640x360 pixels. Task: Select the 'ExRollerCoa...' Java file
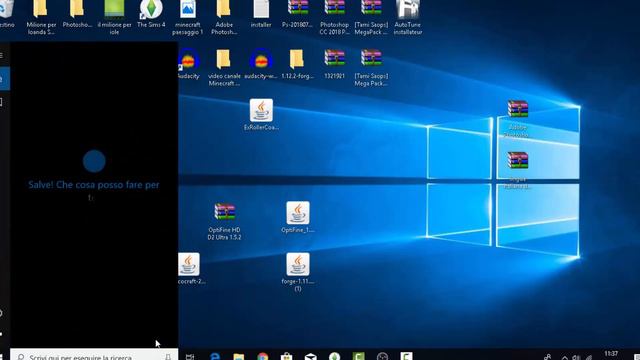tap(261, 111)
